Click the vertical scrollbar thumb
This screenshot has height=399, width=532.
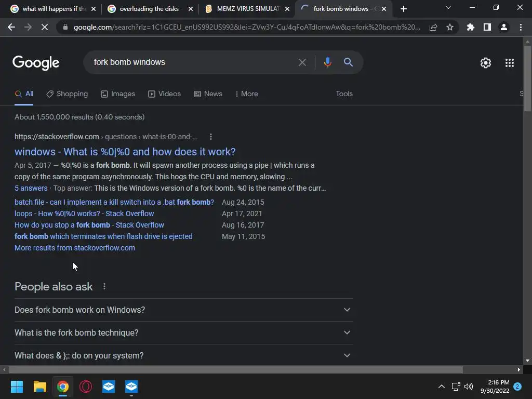tap(527, 78)
